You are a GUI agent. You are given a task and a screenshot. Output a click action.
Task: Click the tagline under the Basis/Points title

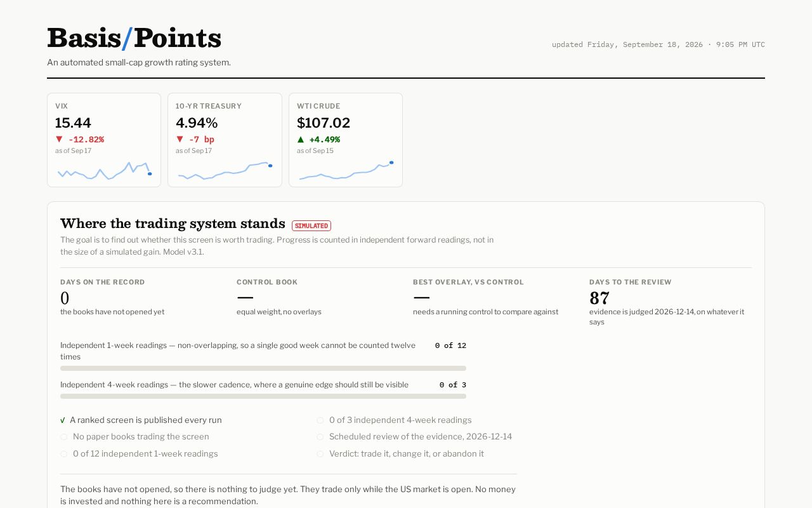(139, 62)
